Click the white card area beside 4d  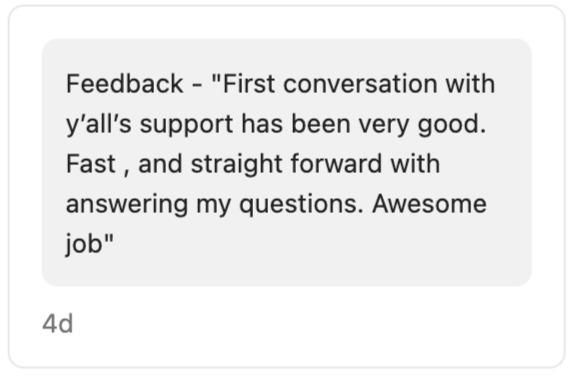(293, 325)
